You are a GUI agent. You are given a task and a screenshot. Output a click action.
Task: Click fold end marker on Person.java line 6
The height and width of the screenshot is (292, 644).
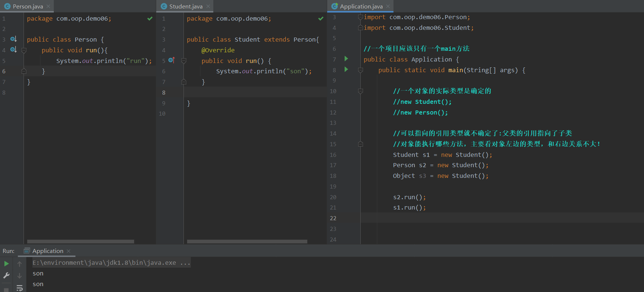[24, 71]
